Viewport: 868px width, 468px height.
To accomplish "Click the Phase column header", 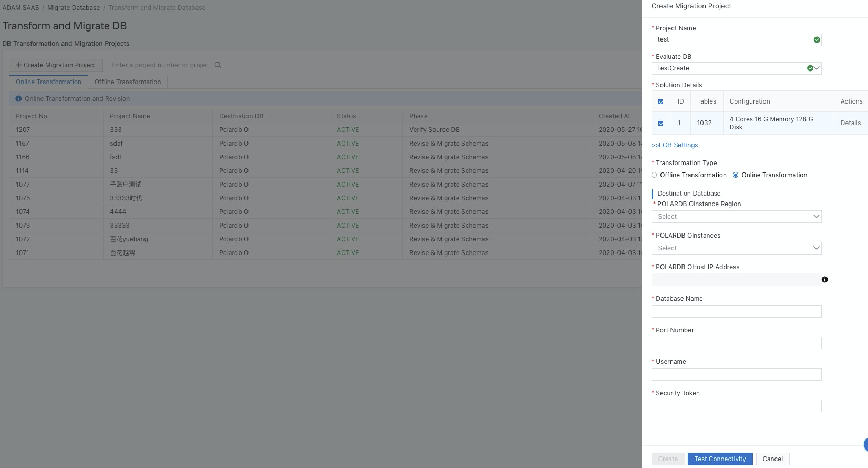I will coord(418,116).
